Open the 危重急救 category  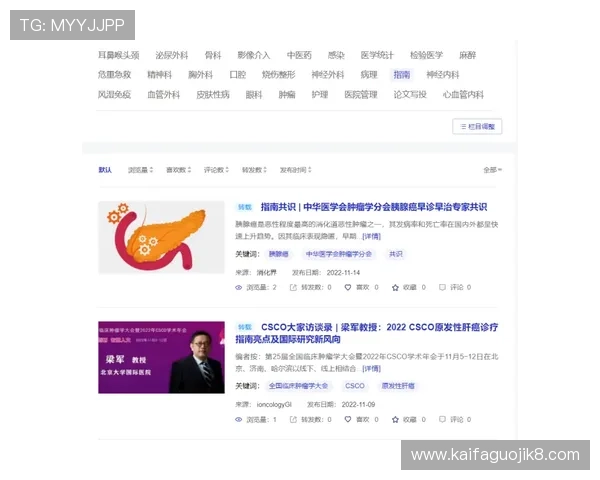(x=114, y=75)
